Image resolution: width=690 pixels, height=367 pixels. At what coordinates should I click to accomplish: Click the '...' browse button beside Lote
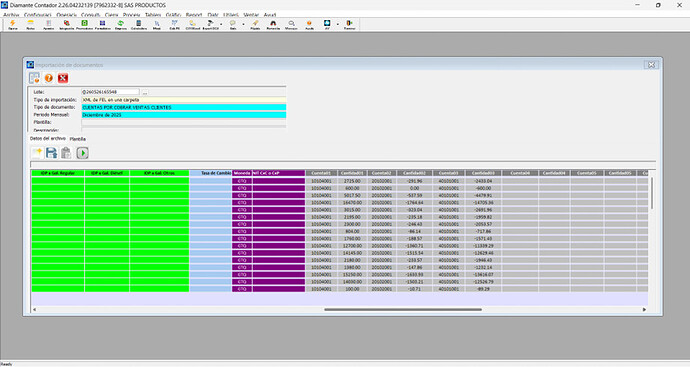pos(145,92)
